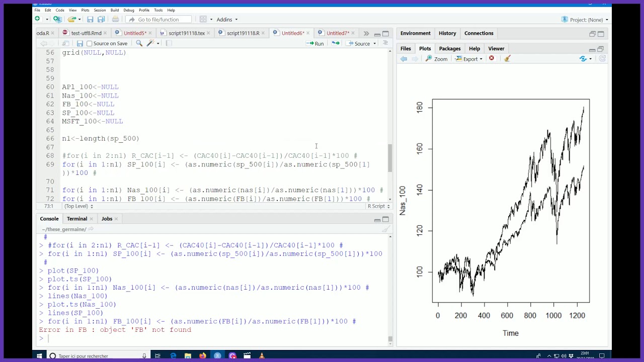
Task: Close the Untitled6 tab
Action: click(307, 33)
